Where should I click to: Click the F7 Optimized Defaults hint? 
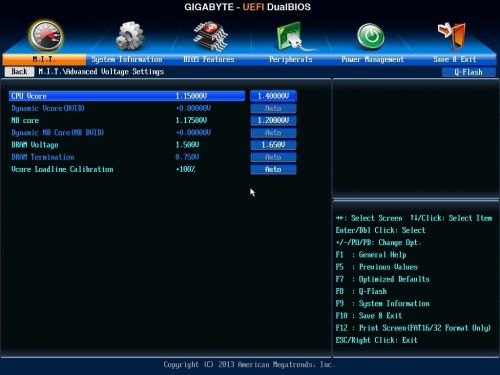tap(383, 279)
